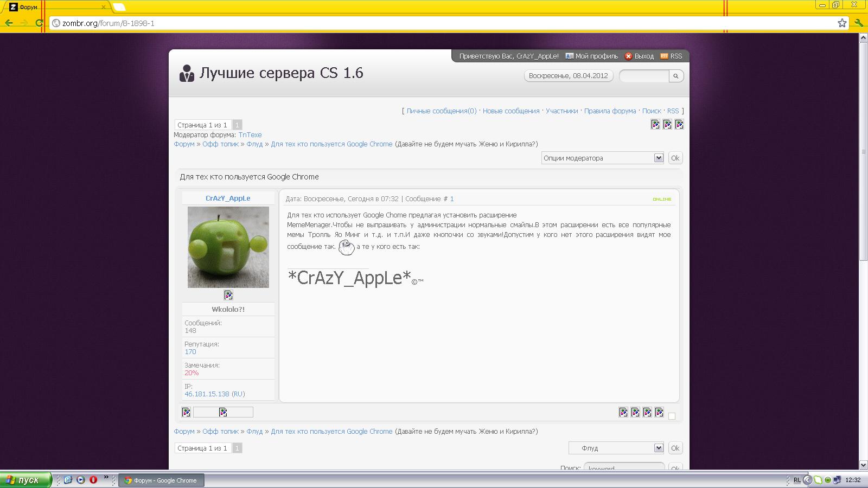The height and width of the screenshot is (488, 868).
Task: Open the Поиск link in the forum menu
Action: (x=652, y=111)
